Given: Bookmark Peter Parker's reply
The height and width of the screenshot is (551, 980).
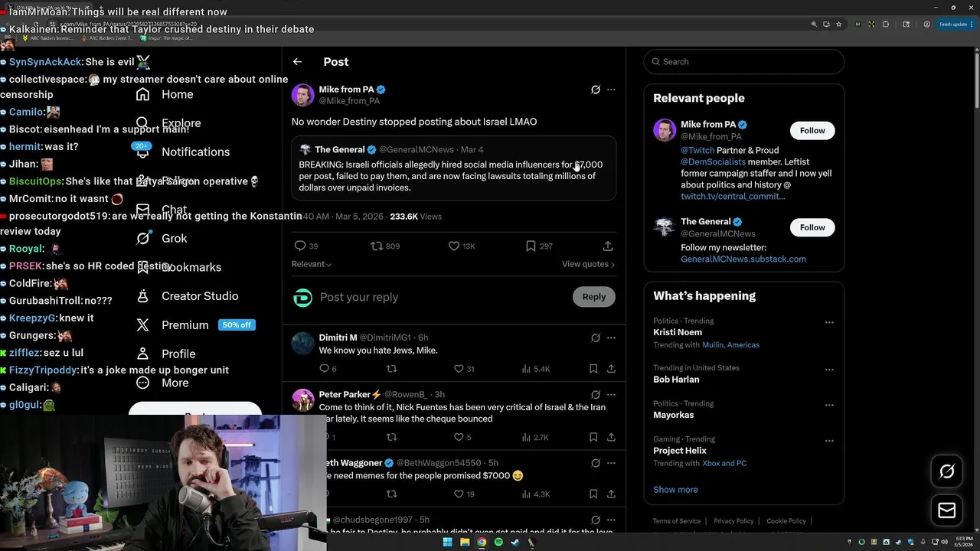Looking at the screenshot, I should (x=593, y=437).
